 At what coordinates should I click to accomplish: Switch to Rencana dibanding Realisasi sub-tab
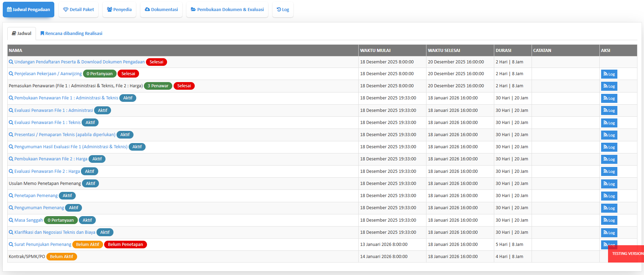click(x=71, y=34)
